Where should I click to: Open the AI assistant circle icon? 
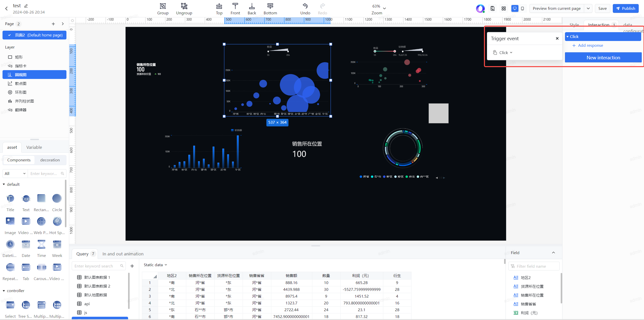pyautogui.click(x=480, y=9)
